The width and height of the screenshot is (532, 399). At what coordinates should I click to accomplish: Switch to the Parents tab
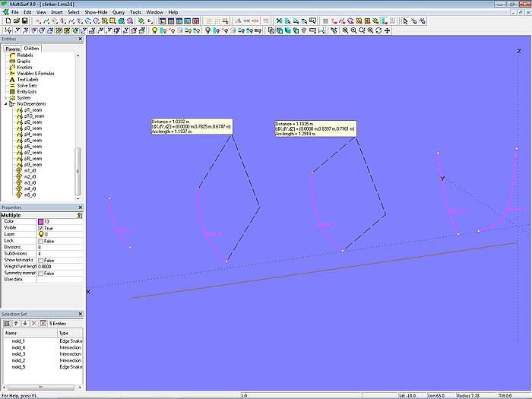coord(12,49)
